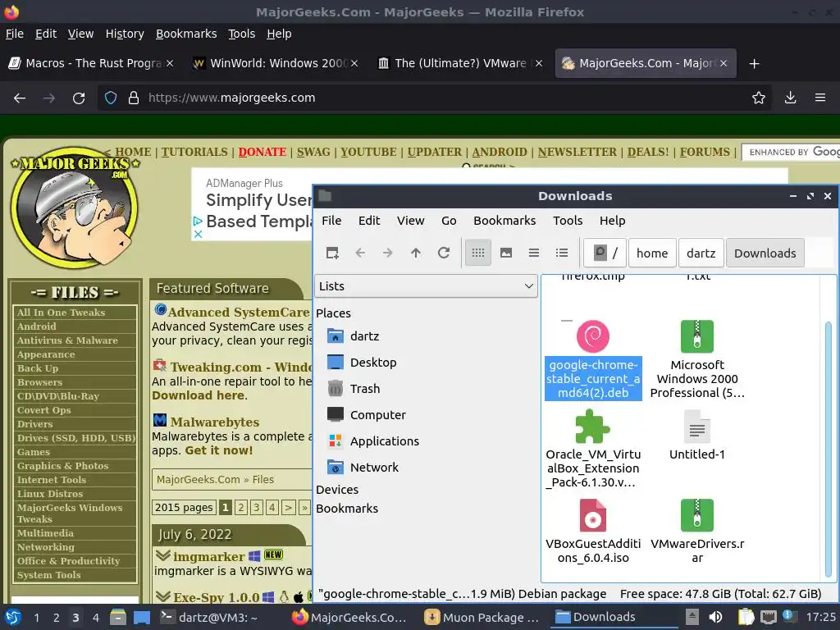Open the Firefox downloads panel
The image size is (840, 630).
[790, 98]
